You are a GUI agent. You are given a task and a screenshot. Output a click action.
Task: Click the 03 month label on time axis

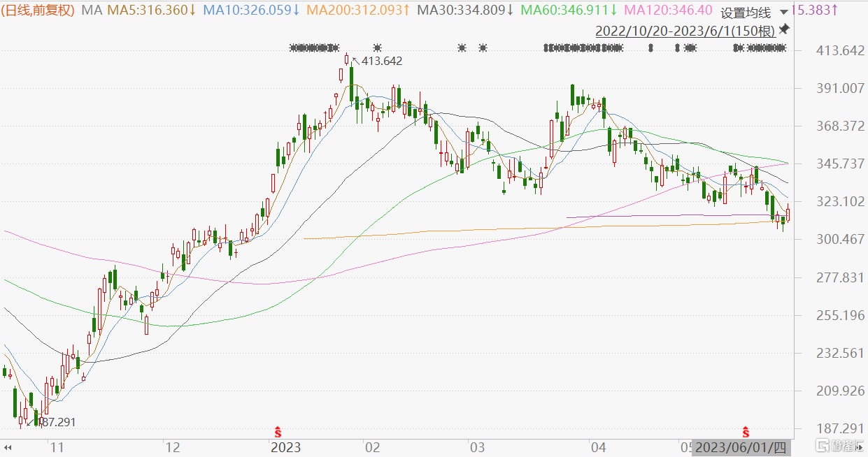coord(478,447)
